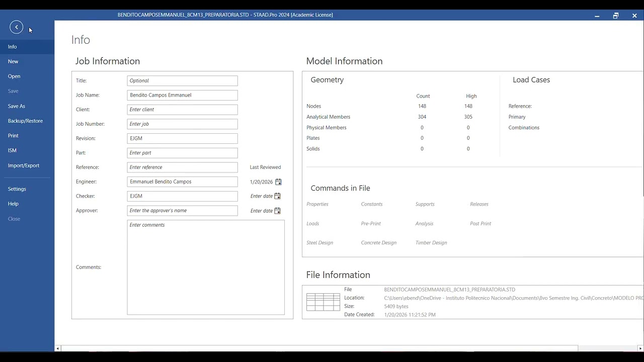Click the Reference input field
The width and height of the screenshot is (644, 362).
182,167
